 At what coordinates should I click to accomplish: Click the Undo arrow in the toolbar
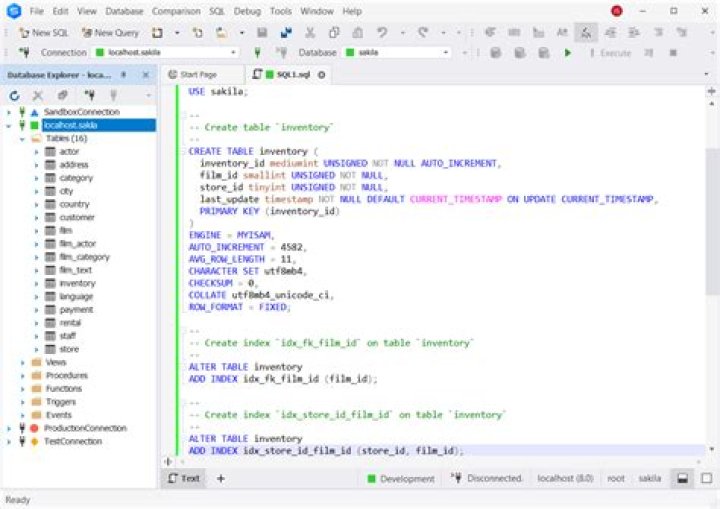(x=383, y=32)
